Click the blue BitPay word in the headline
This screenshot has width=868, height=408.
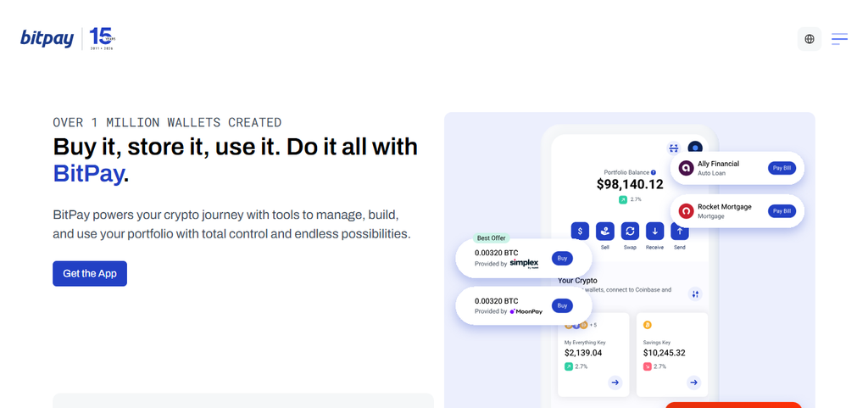tap(88, 174)
